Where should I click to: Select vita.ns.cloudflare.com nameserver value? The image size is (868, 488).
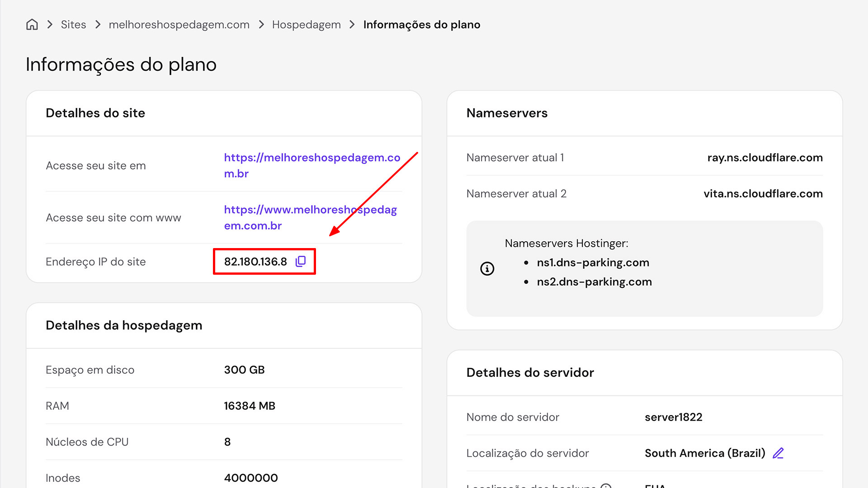tap(763, 194)
